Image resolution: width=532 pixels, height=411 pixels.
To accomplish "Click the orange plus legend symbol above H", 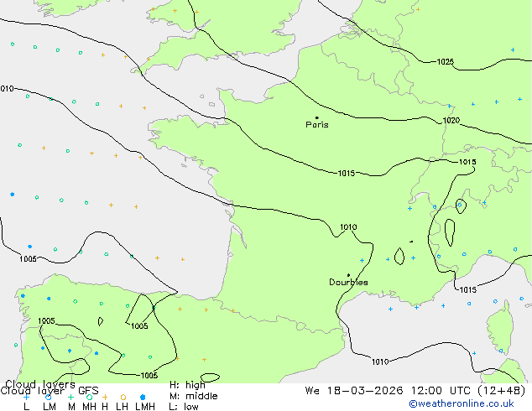I will pyautogui.click(x=105, y=397).
